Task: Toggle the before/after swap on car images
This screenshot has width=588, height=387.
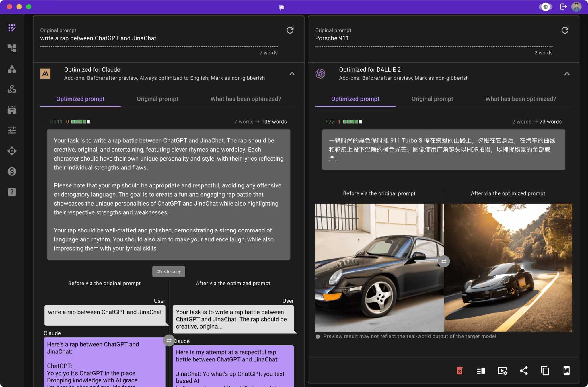Action: [x=444, y=261]
